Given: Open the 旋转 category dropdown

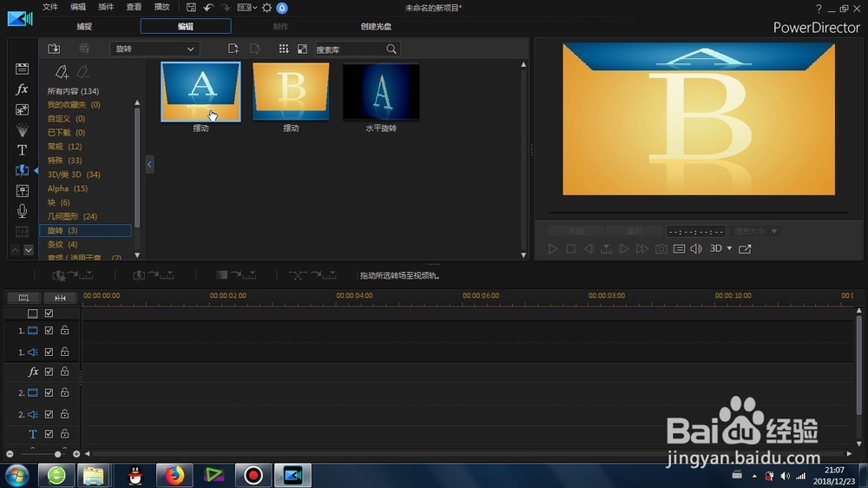Looking at the screenshot, I should point(155,49).
